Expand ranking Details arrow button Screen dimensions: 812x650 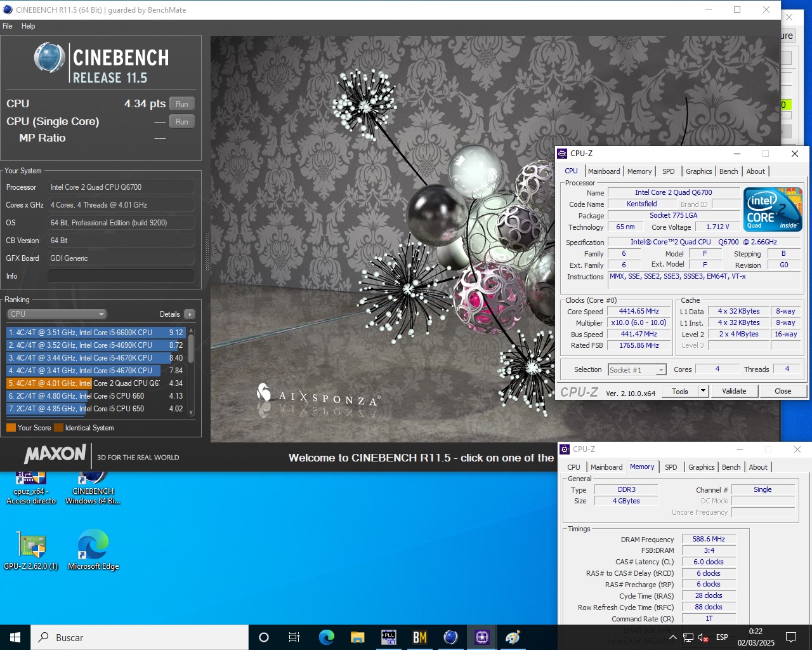[x=190, y=314]
